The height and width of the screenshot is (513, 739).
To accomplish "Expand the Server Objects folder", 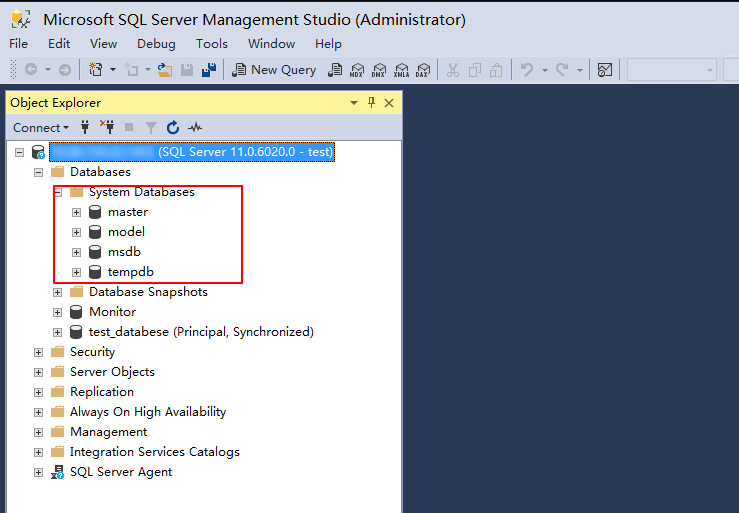I will click(39, 372).
